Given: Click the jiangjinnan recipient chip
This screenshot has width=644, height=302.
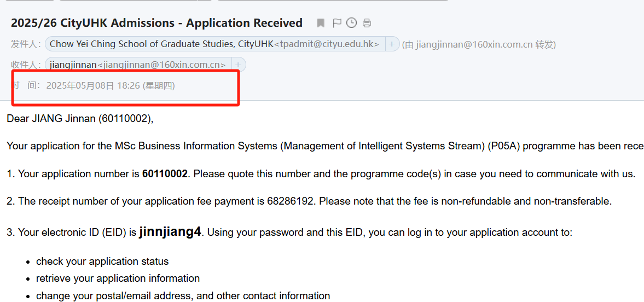Looking at the screenshot, I should click(x=138, y=65).
